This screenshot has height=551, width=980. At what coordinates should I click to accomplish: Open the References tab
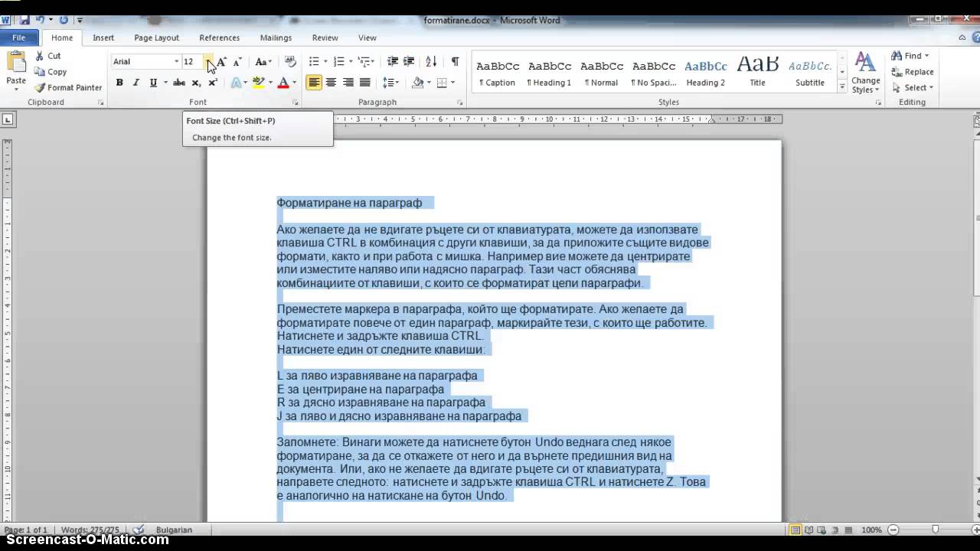point(219,37)
